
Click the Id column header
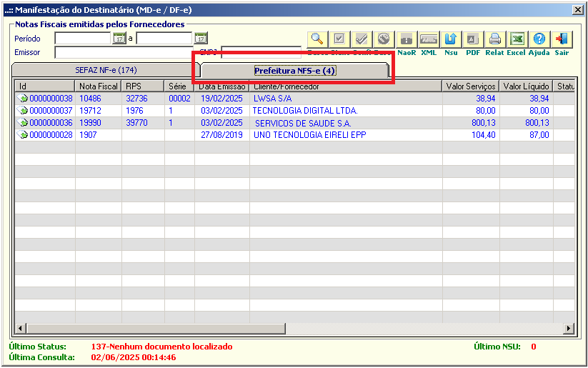(45, 86)
